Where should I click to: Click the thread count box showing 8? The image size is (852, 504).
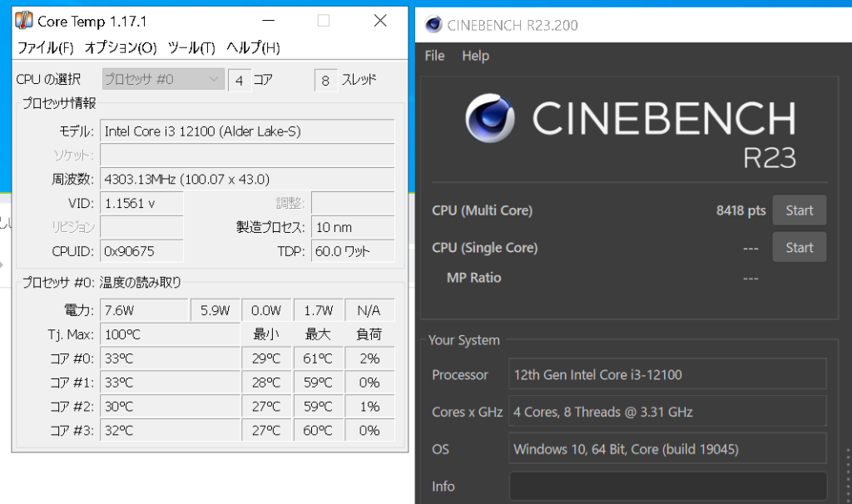tap(325, 81)
